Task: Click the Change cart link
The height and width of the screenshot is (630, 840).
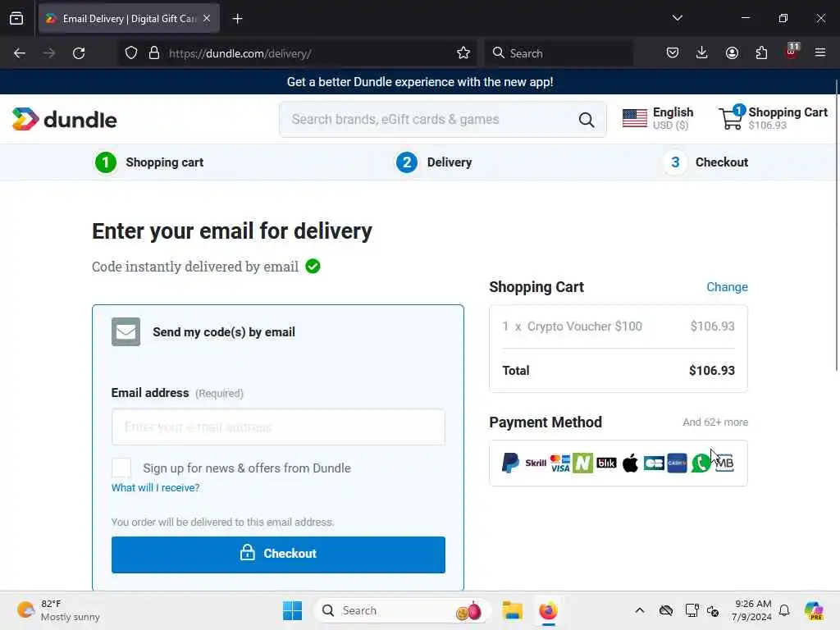Action: (727, 287)
